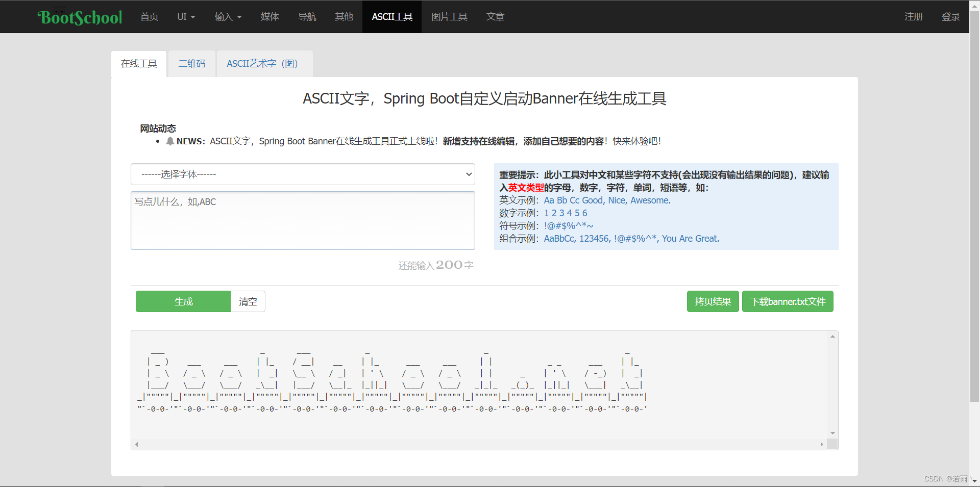Switch to the ASCII艺术字 (图) tab
The image size is (980, 487).
264,64
